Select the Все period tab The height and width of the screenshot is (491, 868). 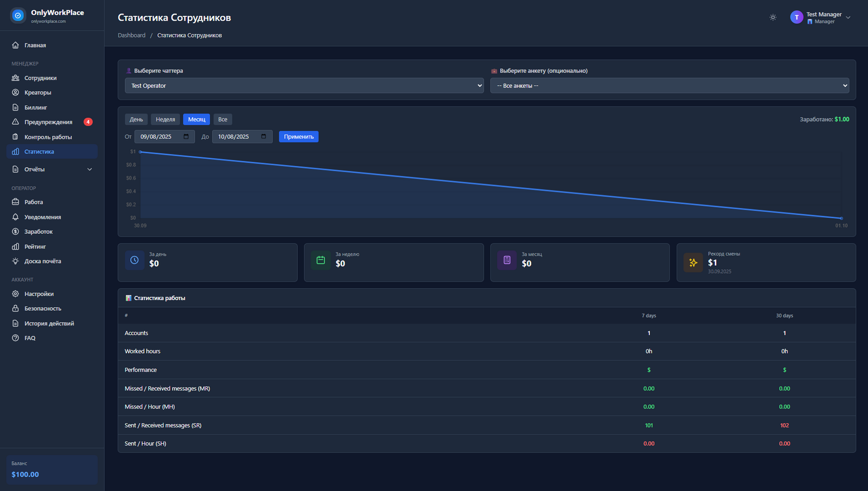pyautogui.click(x=222, y=119)
